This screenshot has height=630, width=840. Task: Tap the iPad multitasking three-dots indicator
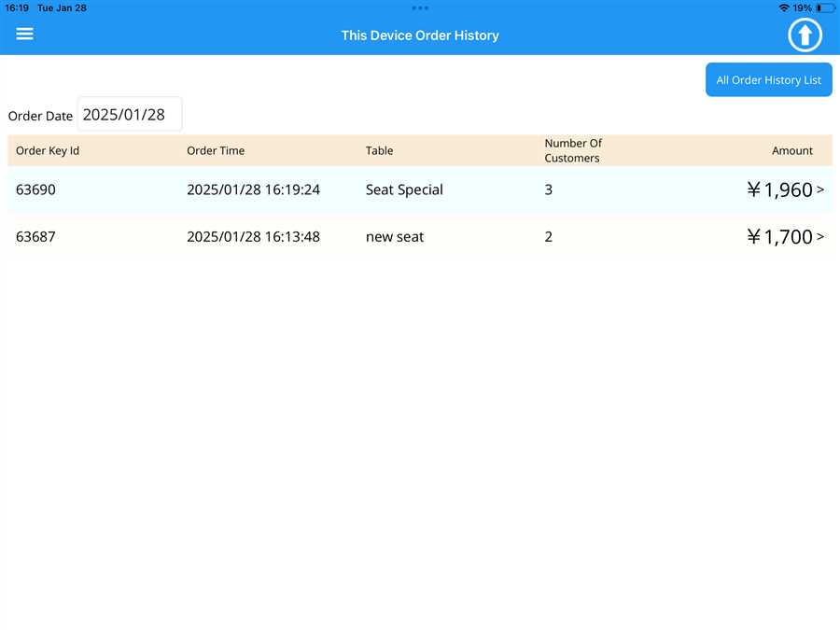[420, 7]
